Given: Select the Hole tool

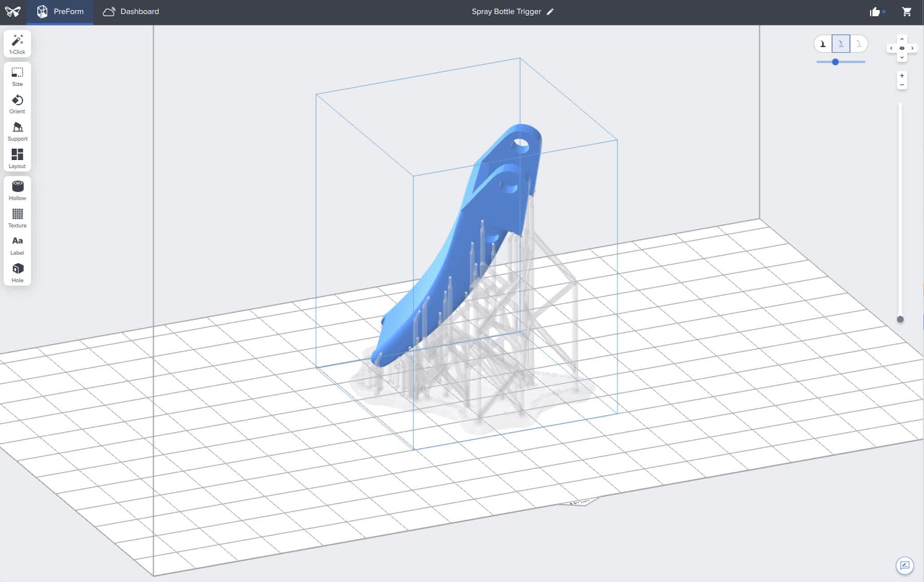Looking at the screenshot, I should [x=17, y=273].
